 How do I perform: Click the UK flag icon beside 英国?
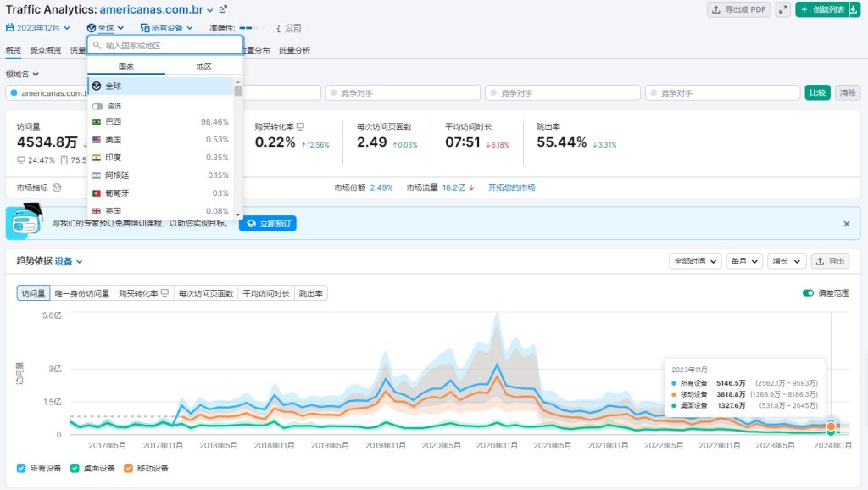coord(97,211)
